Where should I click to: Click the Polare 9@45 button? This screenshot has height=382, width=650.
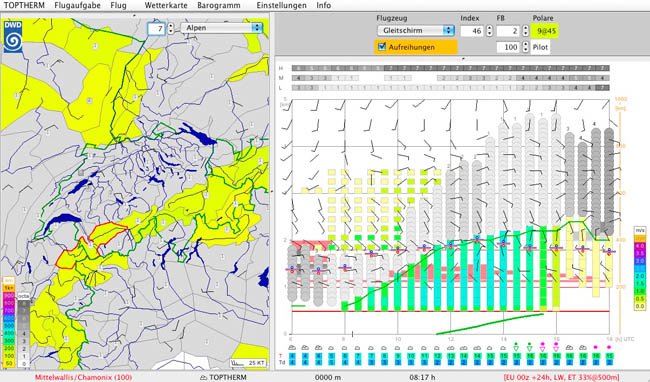[545, 31]
